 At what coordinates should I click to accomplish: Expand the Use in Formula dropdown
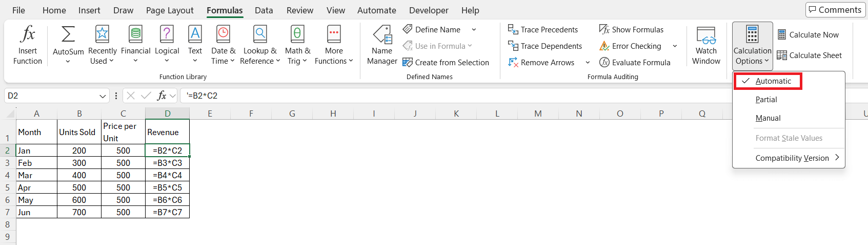470,46
